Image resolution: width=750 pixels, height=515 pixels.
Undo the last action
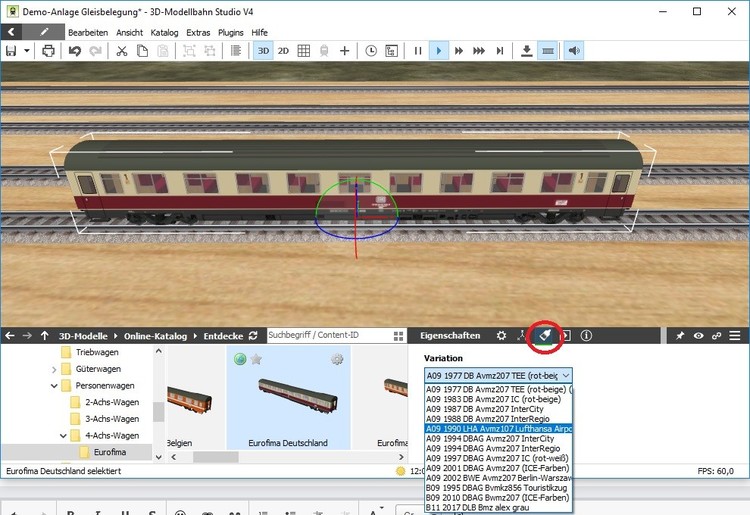coord(75,51)
